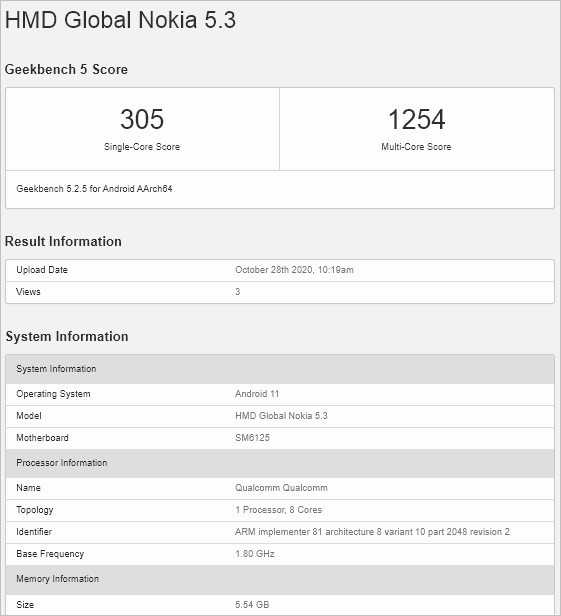Select the Operating System value Android 11
Viewport: 561px width, 616px height.
pyautogui.click(x=257, y=394)
